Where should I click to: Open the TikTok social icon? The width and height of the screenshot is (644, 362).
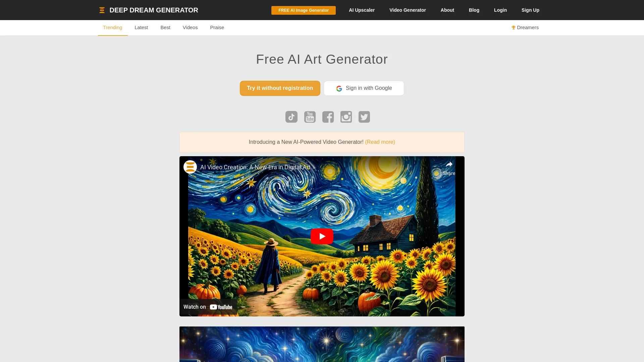[291, 117]
